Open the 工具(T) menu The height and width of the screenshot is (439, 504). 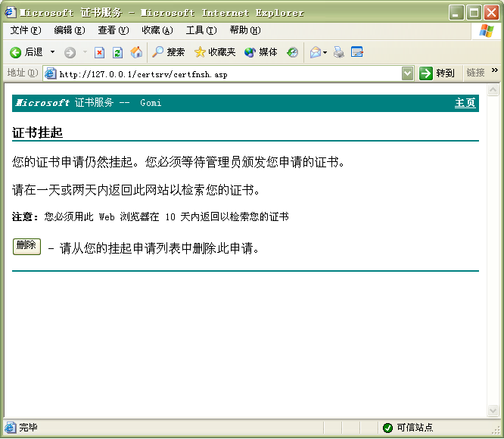tap(201, 30)
